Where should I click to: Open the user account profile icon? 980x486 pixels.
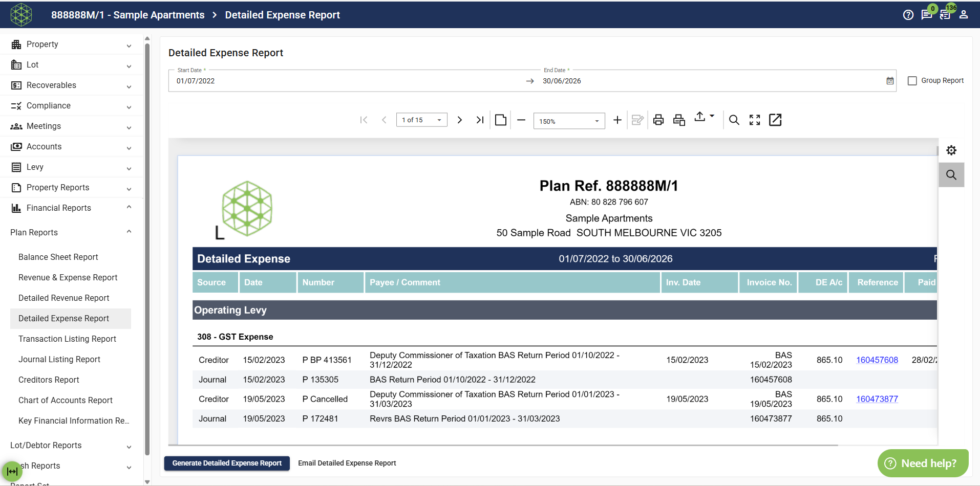pos(964,15)
